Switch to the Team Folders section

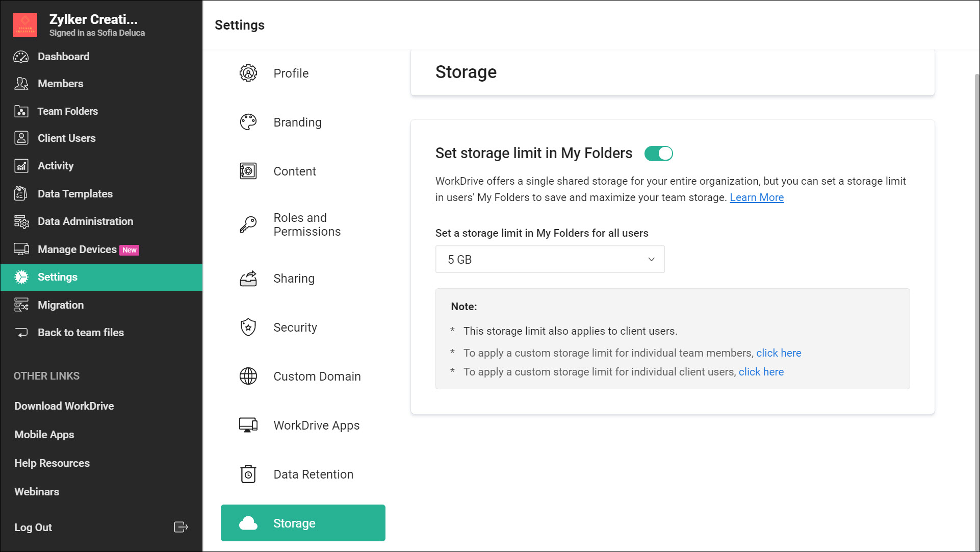[x=68, y=111]
